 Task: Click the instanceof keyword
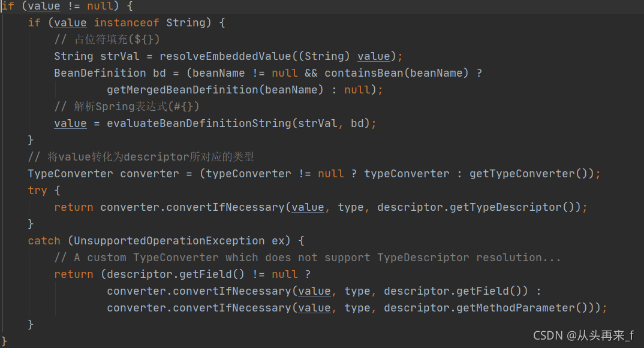127,23
